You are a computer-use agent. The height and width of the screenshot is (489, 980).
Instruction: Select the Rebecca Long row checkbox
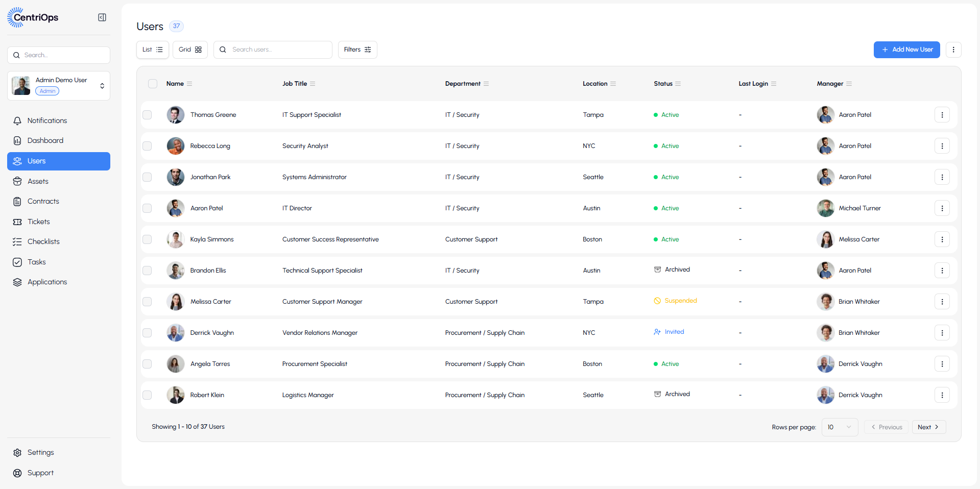147,146
